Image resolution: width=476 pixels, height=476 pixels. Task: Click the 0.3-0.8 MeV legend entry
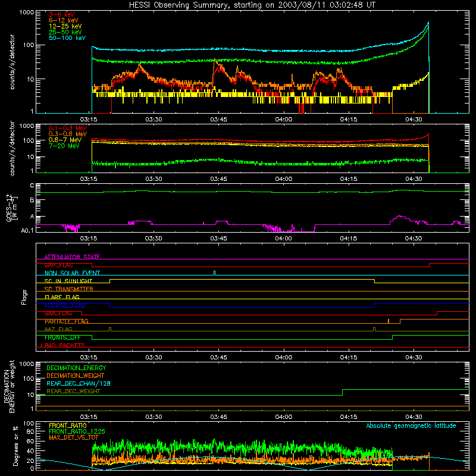[x=67, y=134]
